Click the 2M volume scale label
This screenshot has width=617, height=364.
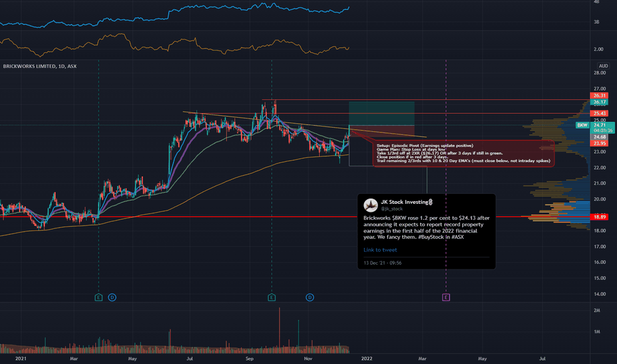pos(597,310)
